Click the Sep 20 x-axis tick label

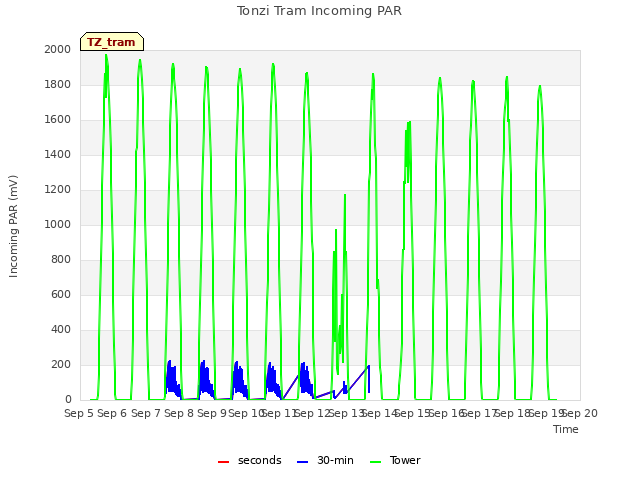tap(580, 413)
